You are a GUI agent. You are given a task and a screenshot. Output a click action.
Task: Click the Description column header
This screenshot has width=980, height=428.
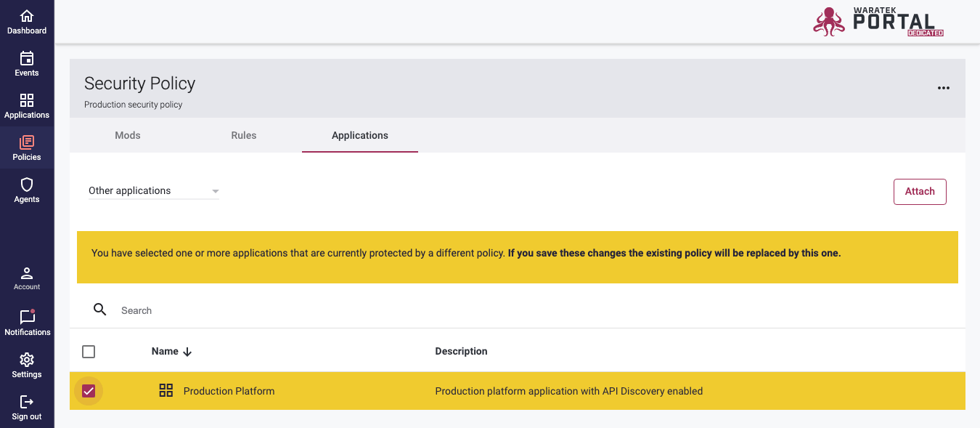(461, 351)
